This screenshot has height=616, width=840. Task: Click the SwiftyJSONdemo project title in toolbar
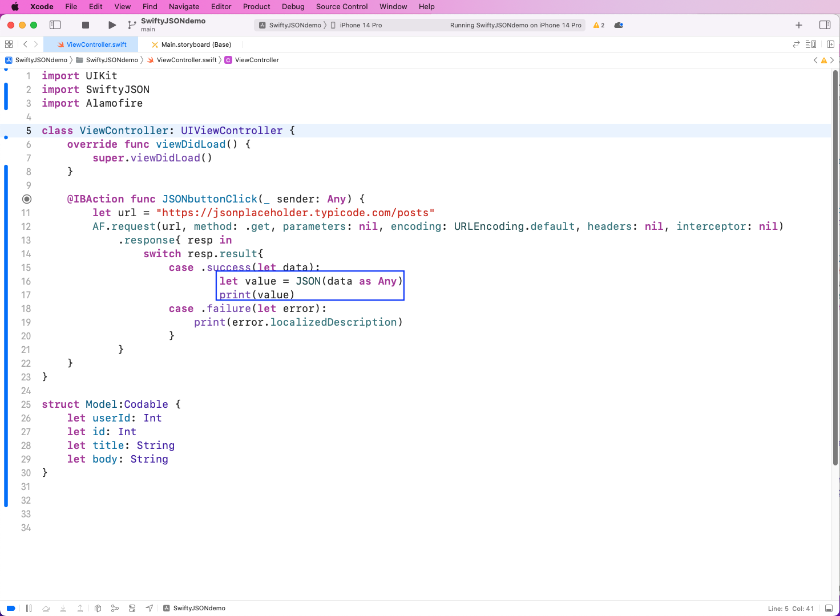[x=173, y=21]
